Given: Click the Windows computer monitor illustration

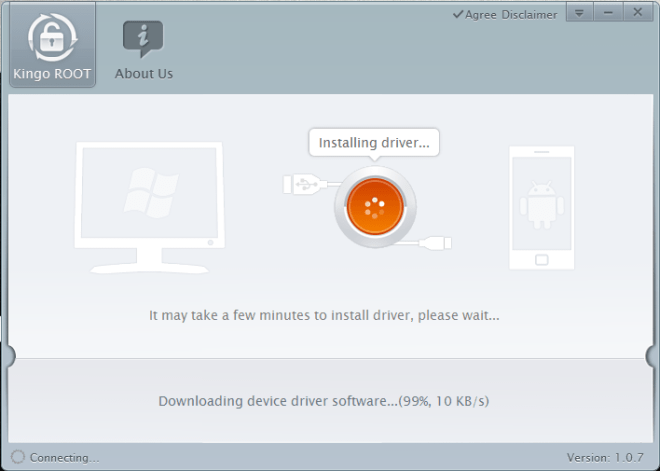Looking at the screenshot, I should (x=148, y=206).
